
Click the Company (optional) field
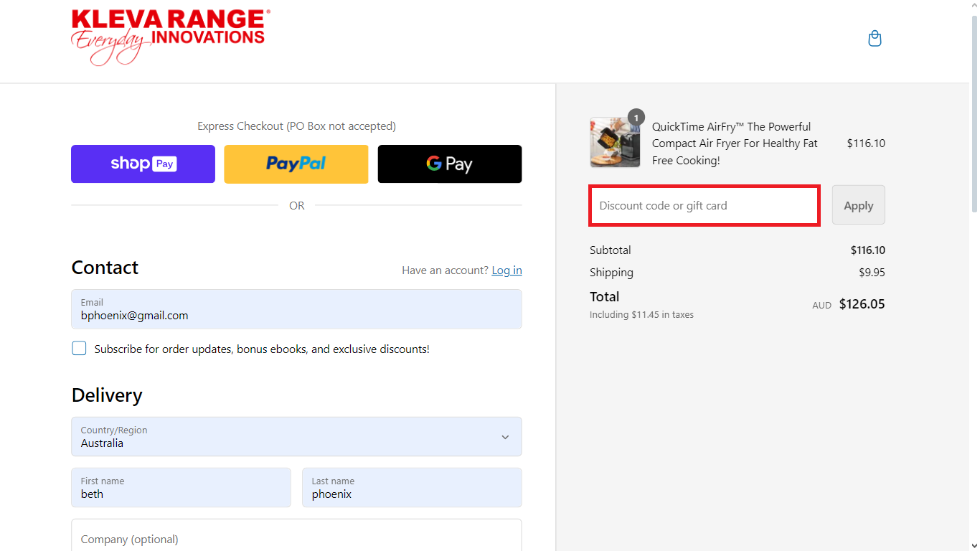[x=296, y=537]
